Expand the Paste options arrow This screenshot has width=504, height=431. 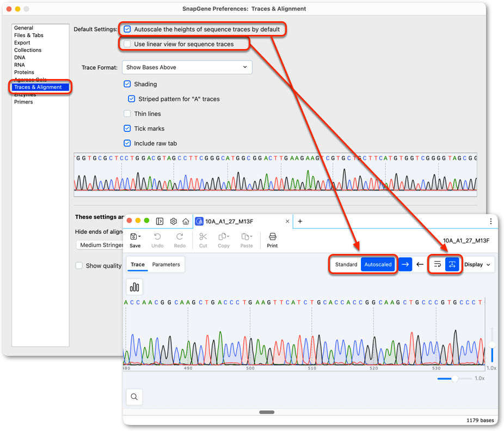pos(251,236)
